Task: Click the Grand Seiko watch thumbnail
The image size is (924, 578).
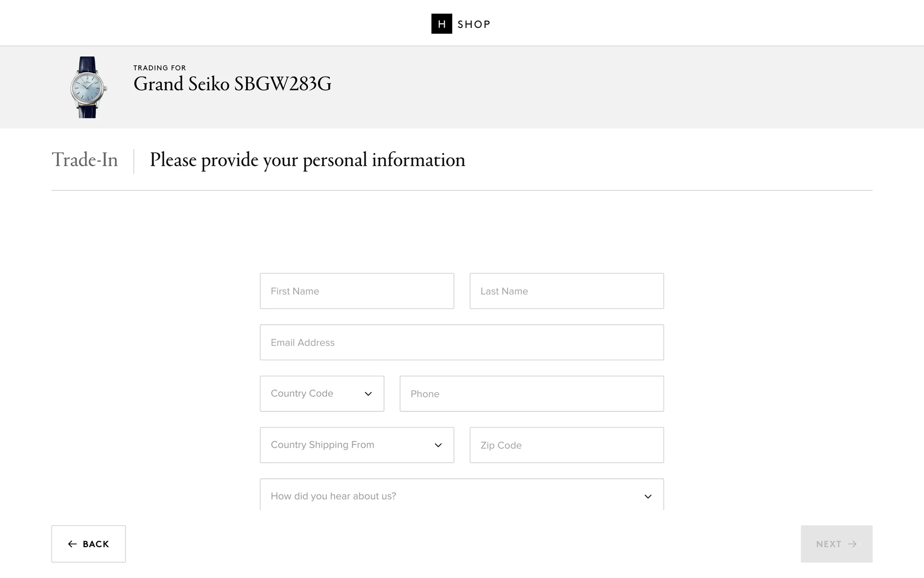Action: [x=88, y=87]
